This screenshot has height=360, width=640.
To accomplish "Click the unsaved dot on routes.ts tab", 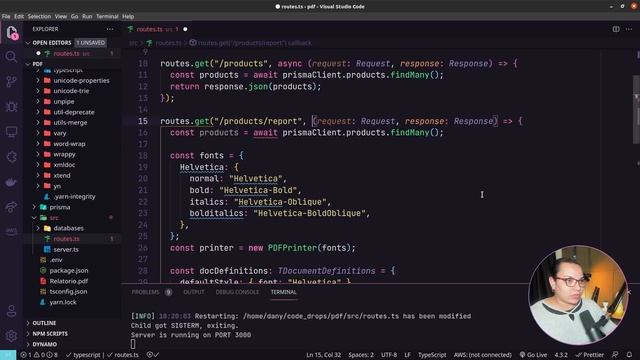I will pyautogui.click(x=185, y=29).
